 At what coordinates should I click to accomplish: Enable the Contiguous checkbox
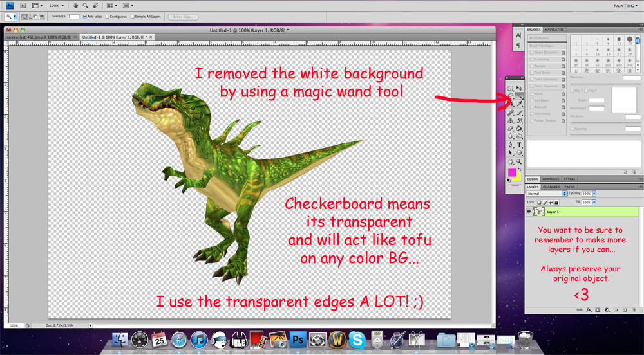(x=108, y=17)
